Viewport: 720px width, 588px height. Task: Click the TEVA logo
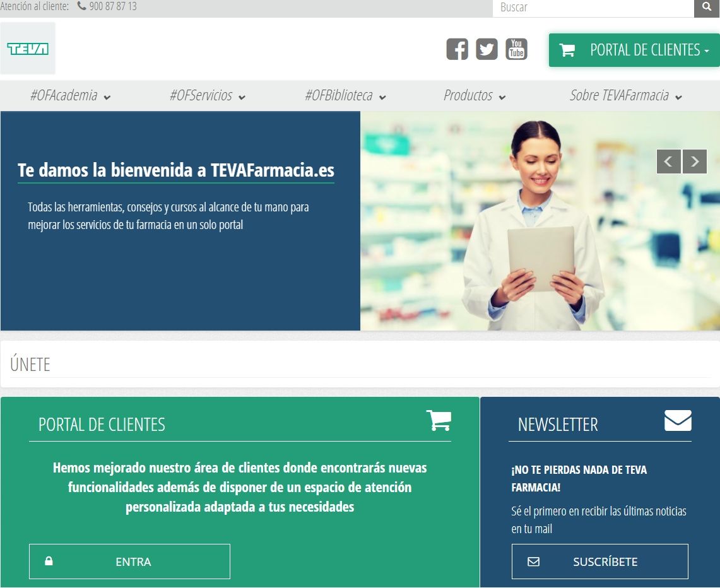28,49
